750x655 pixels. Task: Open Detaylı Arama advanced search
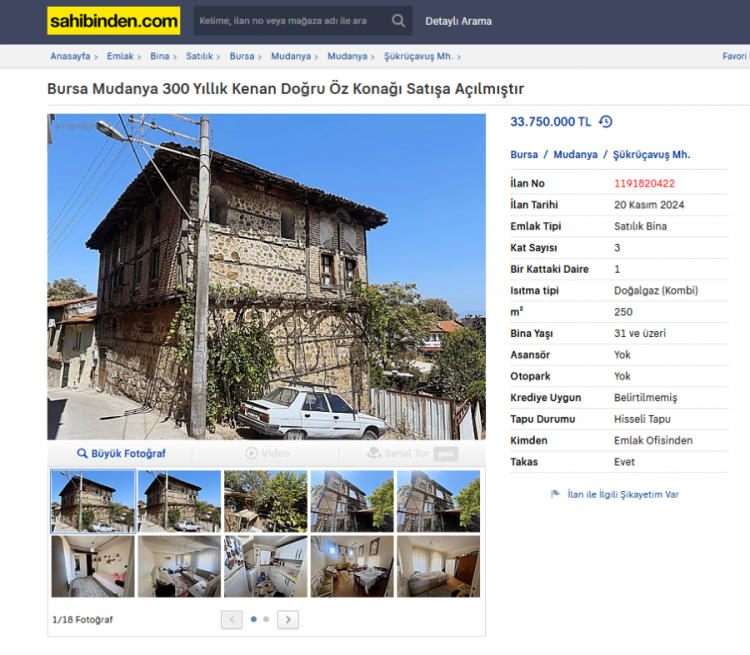[458, 21]
